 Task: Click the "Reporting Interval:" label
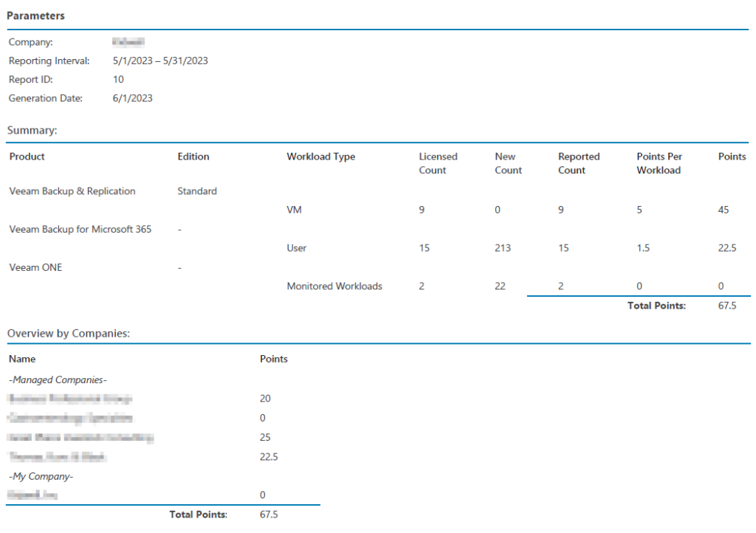tap(49, 61)
